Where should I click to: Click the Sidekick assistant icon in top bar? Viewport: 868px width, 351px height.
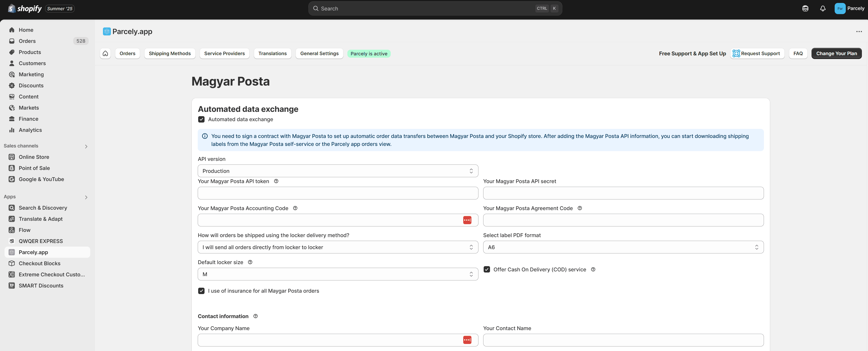[805, 8]
